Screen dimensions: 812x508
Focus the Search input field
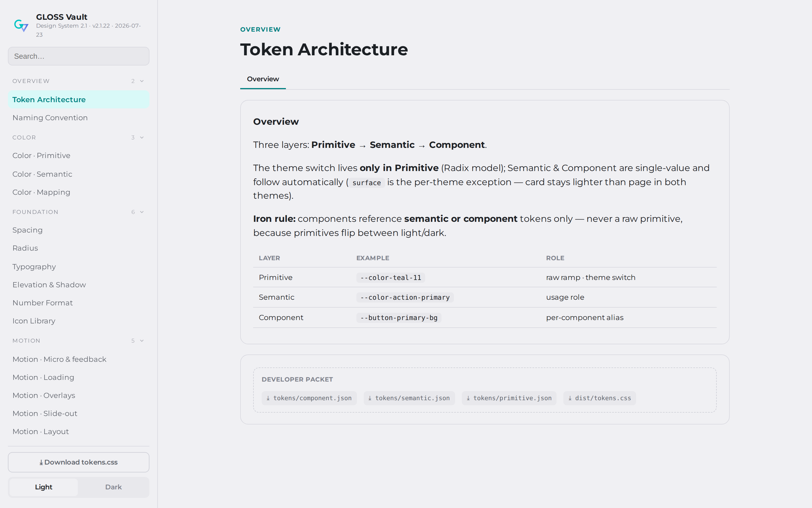tap(78, 56)
